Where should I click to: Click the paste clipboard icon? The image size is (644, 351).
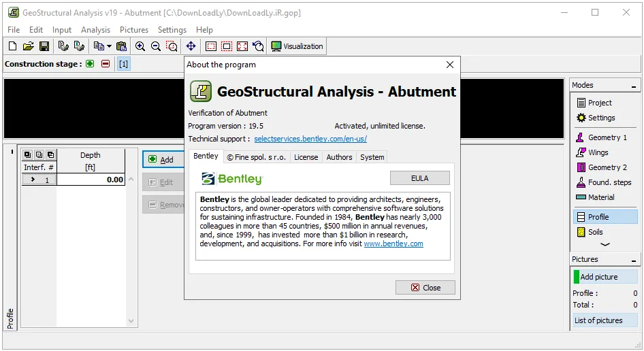tap(122, 46)
